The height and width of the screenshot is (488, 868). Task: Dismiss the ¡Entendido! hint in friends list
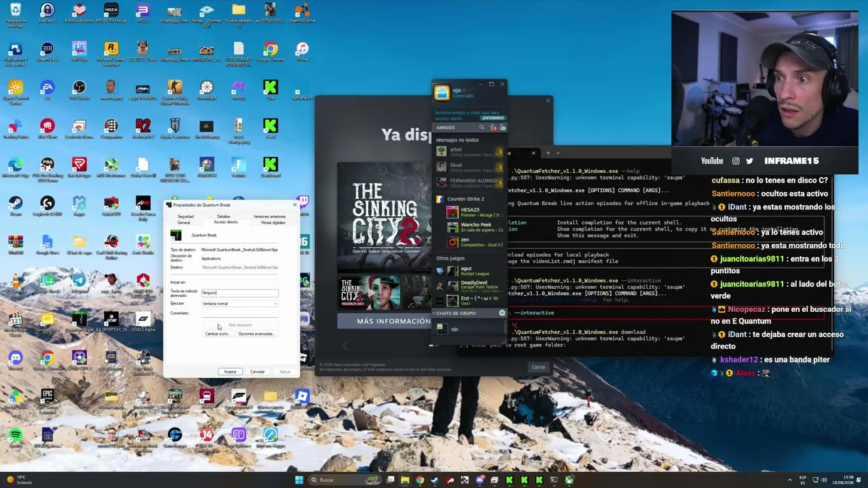[493, 118]
